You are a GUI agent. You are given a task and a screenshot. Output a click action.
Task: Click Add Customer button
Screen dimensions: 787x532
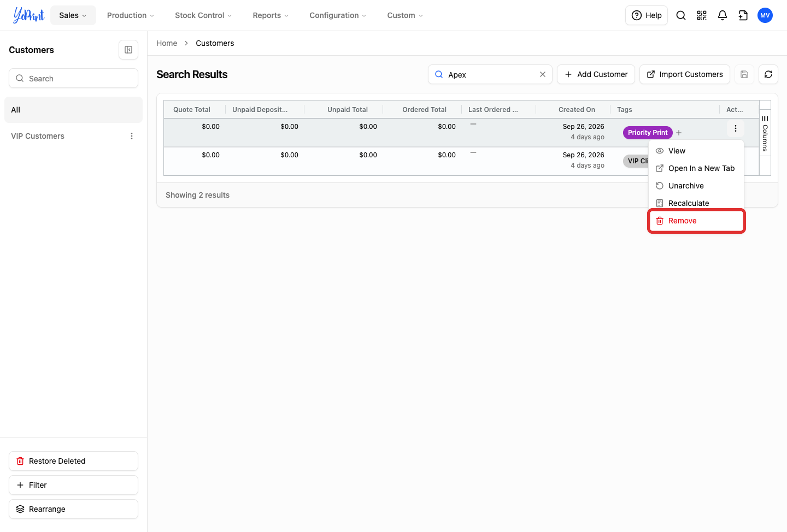coord(596,74)
